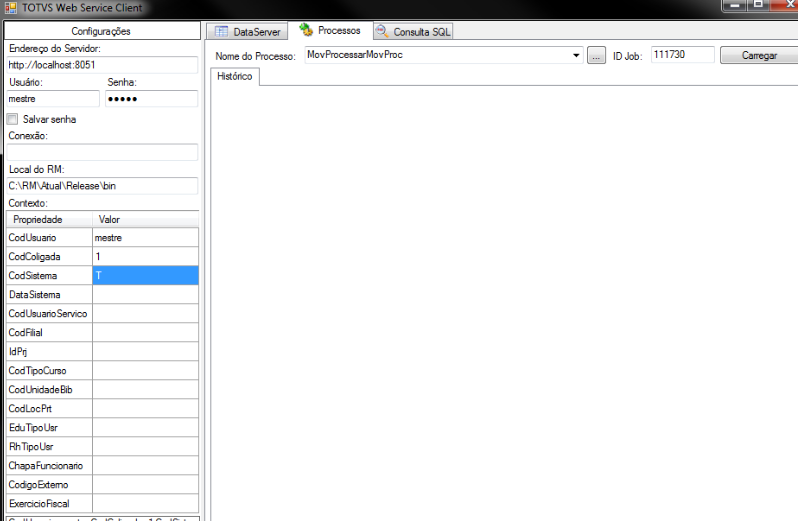
Task: Click the Local do RM path field
Action: point(102,186)
